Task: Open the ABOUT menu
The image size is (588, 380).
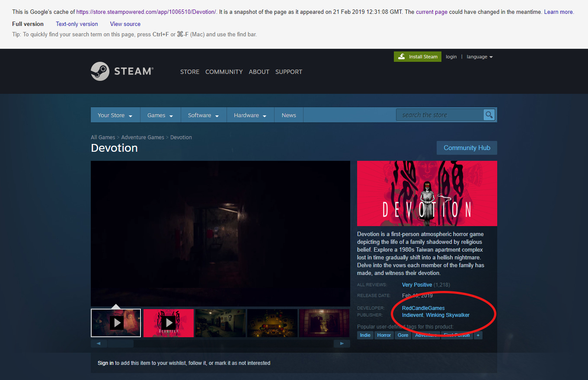Action: coord(259,72)
